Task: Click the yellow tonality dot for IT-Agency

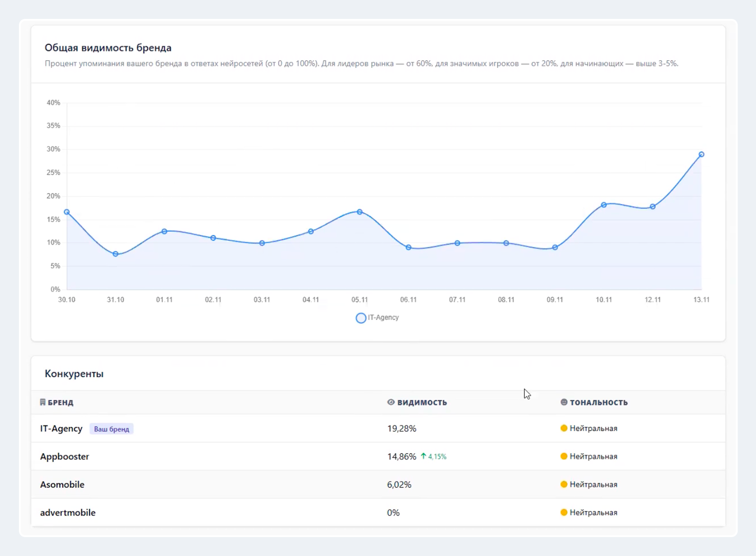Action: tap(564, 428)
